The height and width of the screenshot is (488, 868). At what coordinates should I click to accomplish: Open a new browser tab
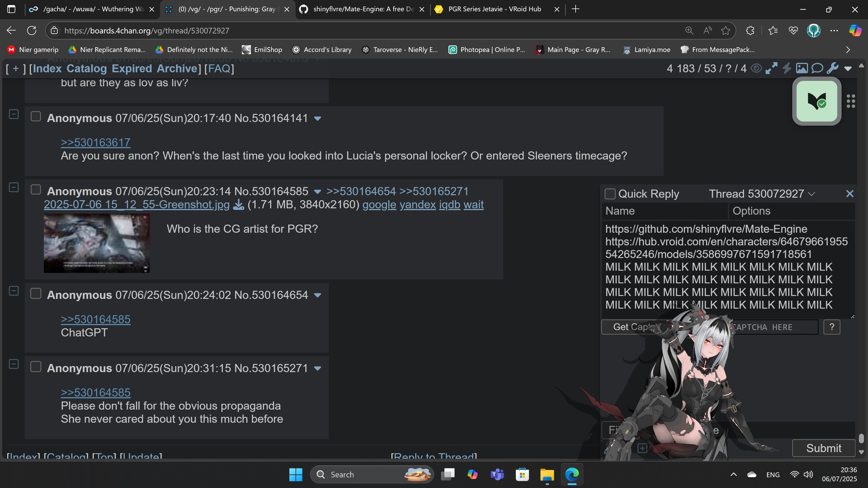click(576, 9)
